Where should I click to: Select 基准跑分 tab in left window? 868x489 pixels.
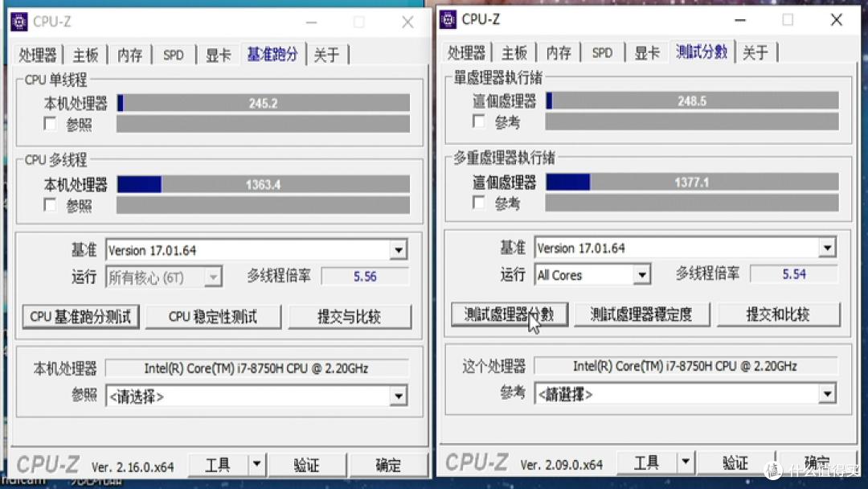point(272,54)
